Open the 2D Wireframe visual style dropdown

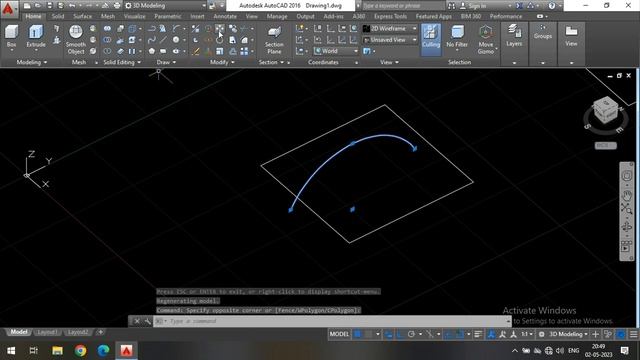(390, 29)
